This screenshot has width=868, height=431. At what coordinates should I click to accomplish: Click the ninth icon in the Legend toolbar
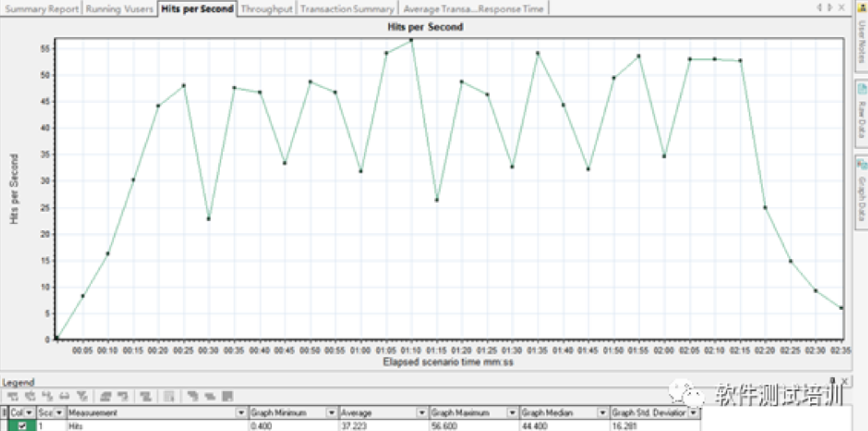(169, 396)
